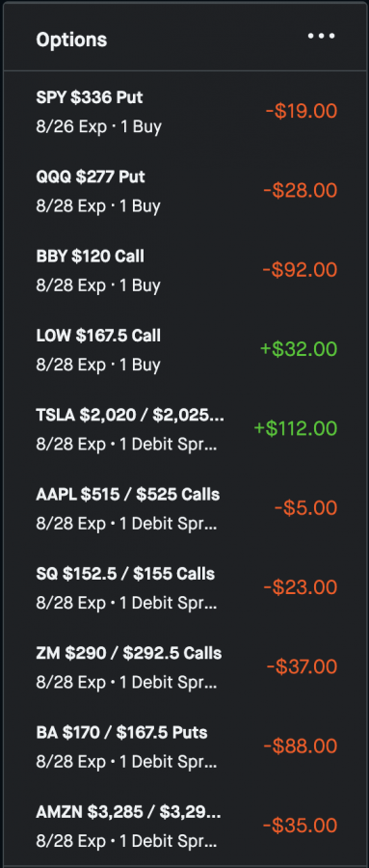Select the SQ $152.5 / $155 Calls spread
The height and width of the screenshot is (868, 369).
pyautogui.click(x=186, y=586)
